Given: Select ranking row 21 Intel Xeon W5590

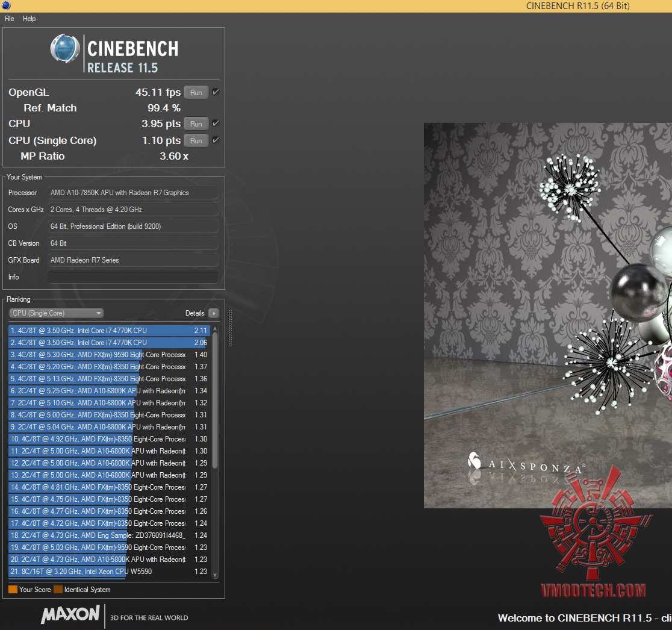Looking at the screenshot, I should tap(109, 572).
